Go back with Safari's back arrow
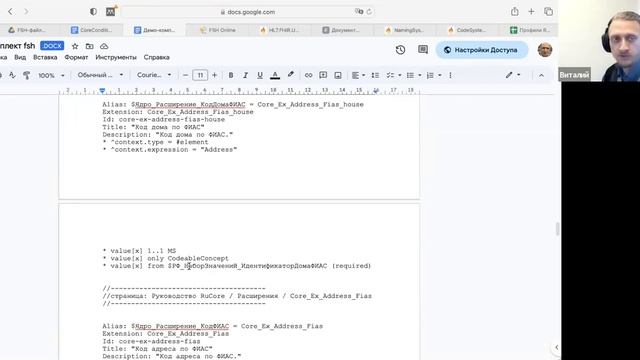The image size is (640, 360). click(x=10, y=12)
